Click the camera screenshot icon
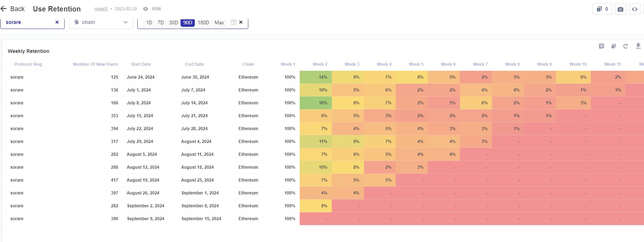 click(x=620, y=9)
